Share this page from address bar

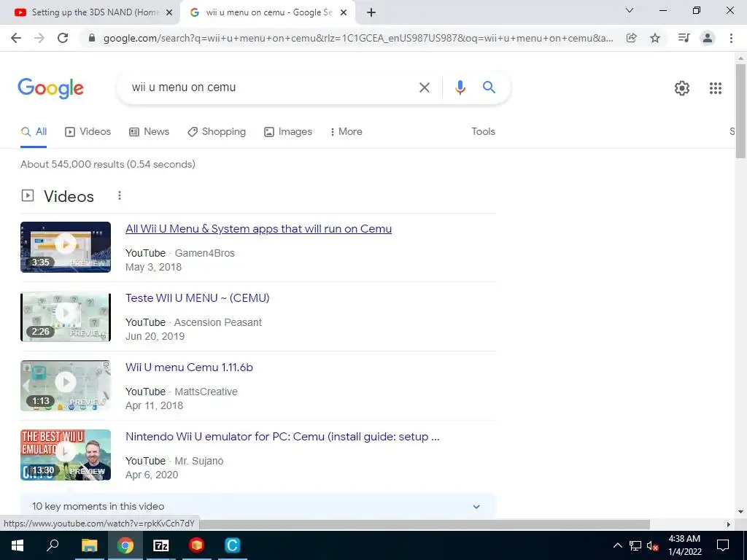pos(631,38)
